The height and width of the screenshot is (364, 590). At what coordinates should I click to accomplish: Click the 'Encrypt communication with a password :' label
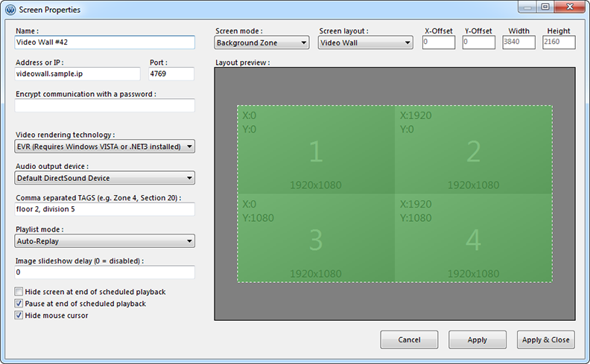[x=86, y=94]
